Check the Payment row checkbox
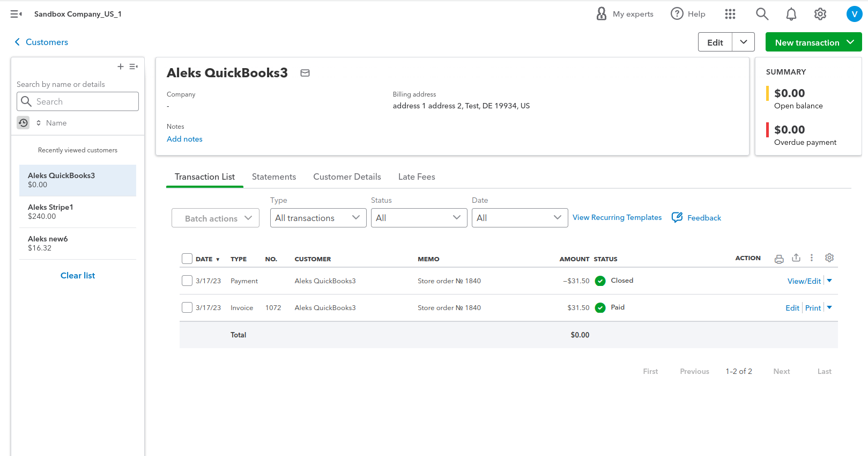The width and height of the screenshot is (868, 456). (187, 281)
